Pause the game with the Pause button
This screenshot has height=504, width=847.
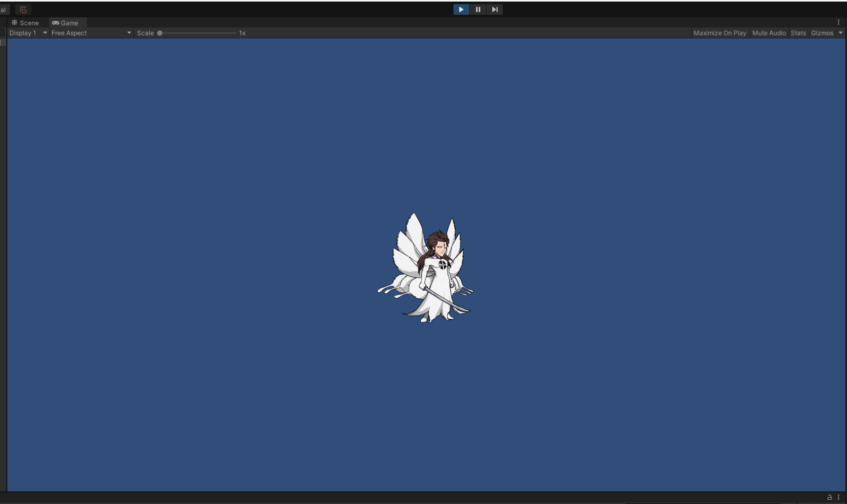[x=478, y=10]
